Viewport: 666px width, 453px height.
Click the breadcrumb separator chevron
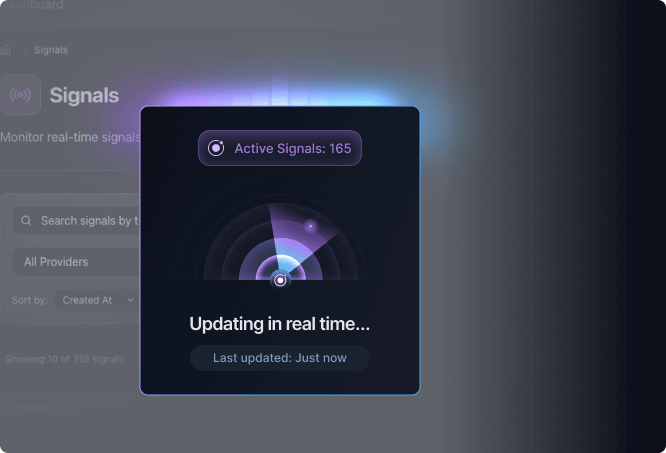[25, 50]
